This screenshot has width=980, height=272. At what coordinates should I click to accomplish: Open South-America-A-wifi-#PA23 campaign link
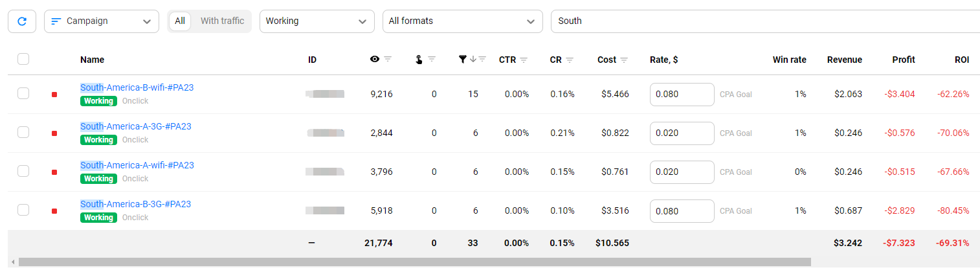(137, 165)
